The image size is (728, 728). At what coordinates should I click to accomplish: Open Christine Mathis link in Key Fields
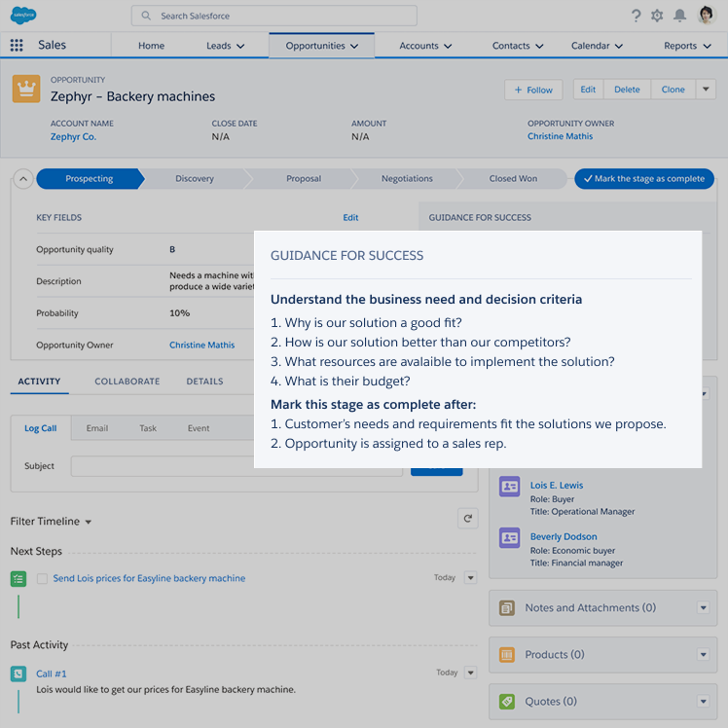(x=202, y=345)
